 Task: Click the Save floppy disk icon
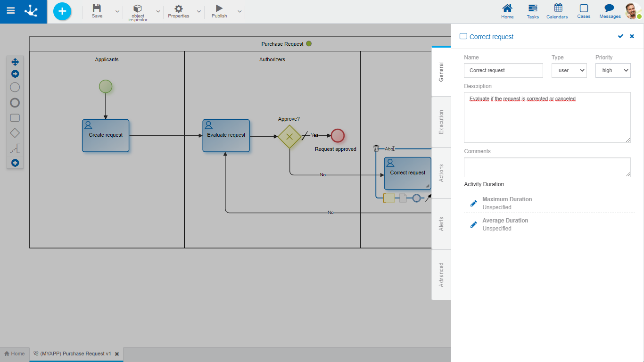click(97, 8)
